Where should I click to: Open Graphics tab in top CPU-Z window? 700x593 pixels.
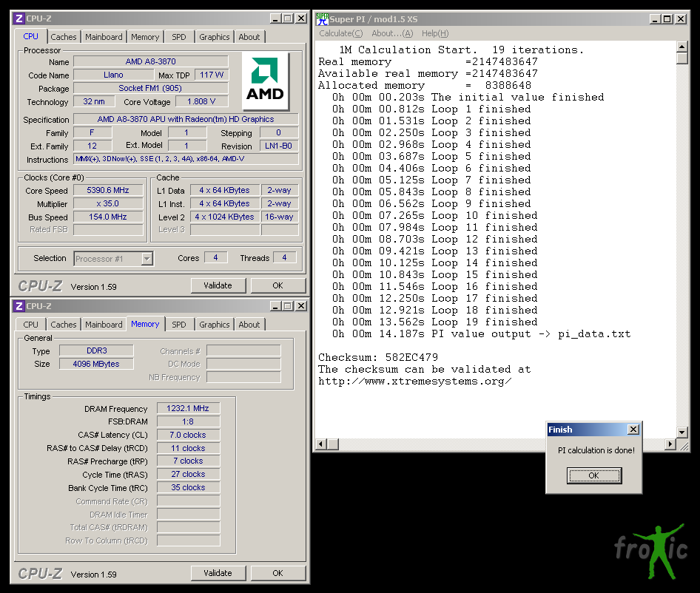[x=215, y=37]
